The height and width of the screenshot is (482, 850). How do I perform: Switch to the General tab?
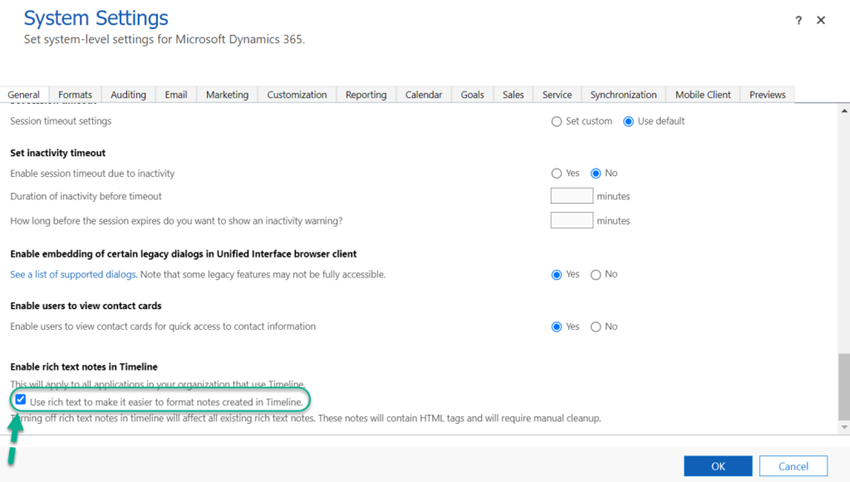24,94
